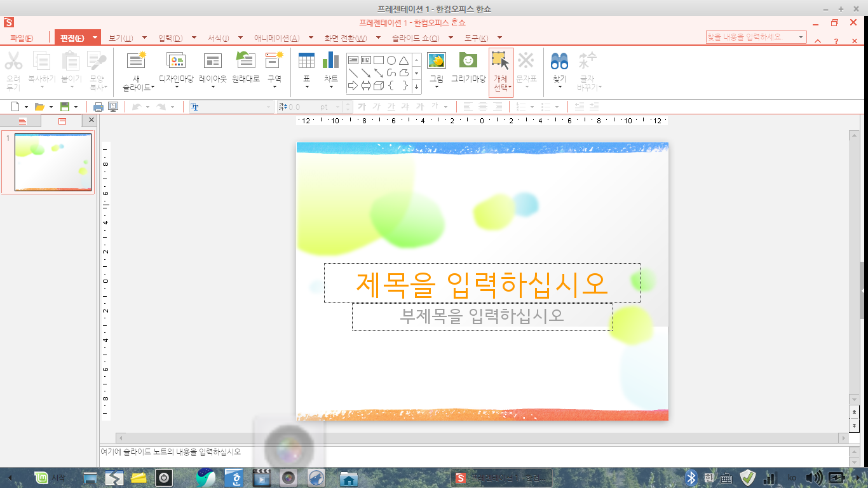Expand the search box dropdown arrow
The image size is (868, 488).
tap(801, 37)
